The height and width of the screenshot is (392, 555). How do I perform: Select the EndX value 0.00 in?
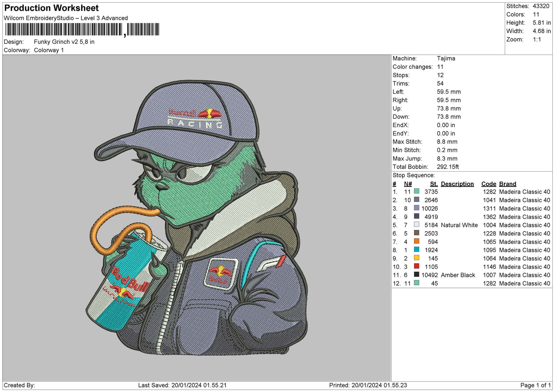[x=446, y=125]
